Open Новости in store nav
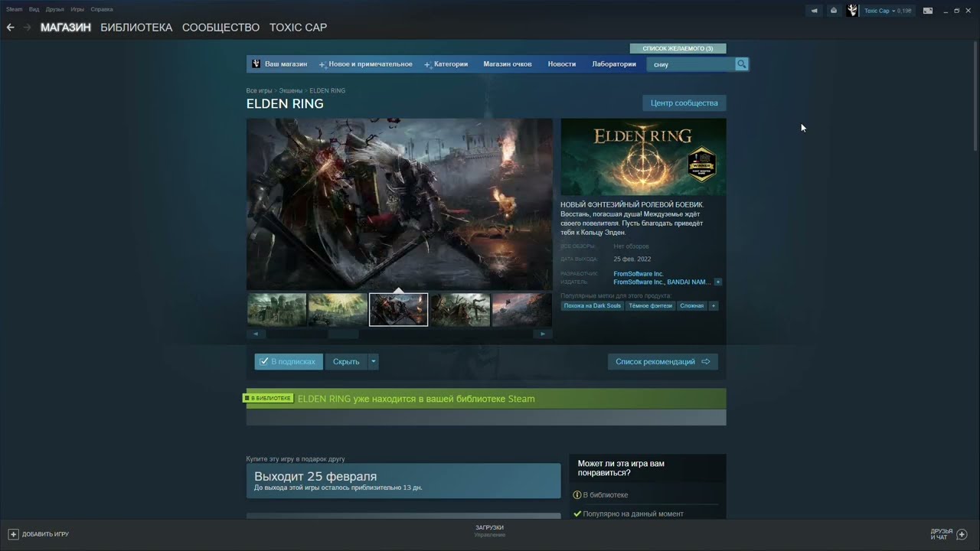This screenshot has width=980, height=551. (562, 64)
